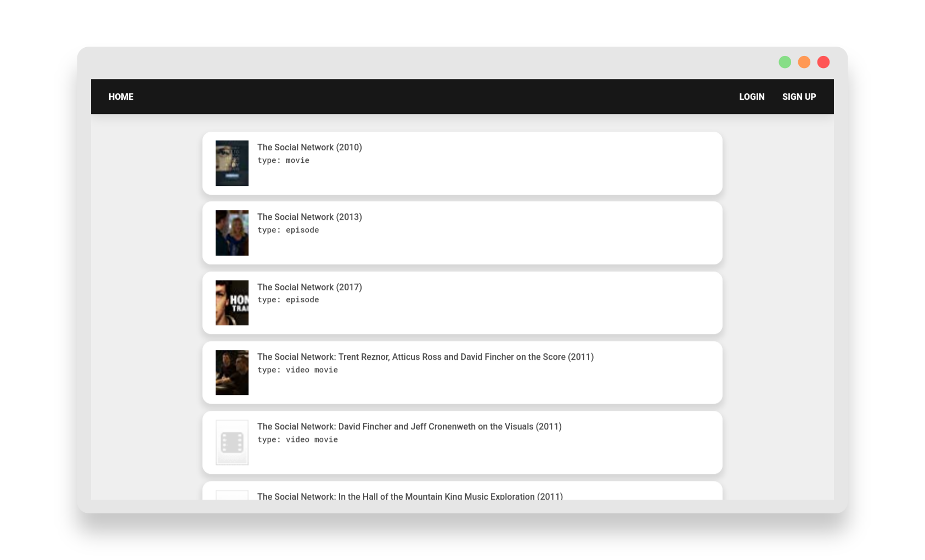This screenshot has height=560, width=925.
Task: Select The Social Network (2017) poster thumbnail
Action: pyautogui.click(x=232, y=303)
